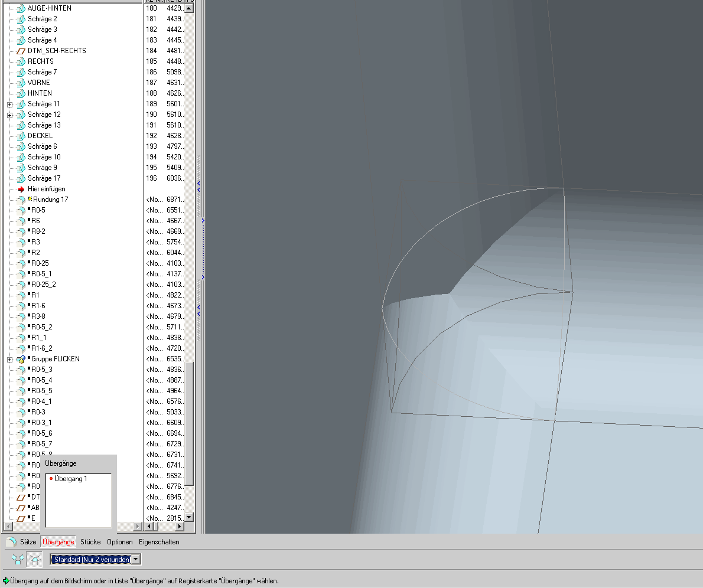The image size is (703, 588).
Task: Click the R1-6 tree entry
Action: [x=38, y=306]
